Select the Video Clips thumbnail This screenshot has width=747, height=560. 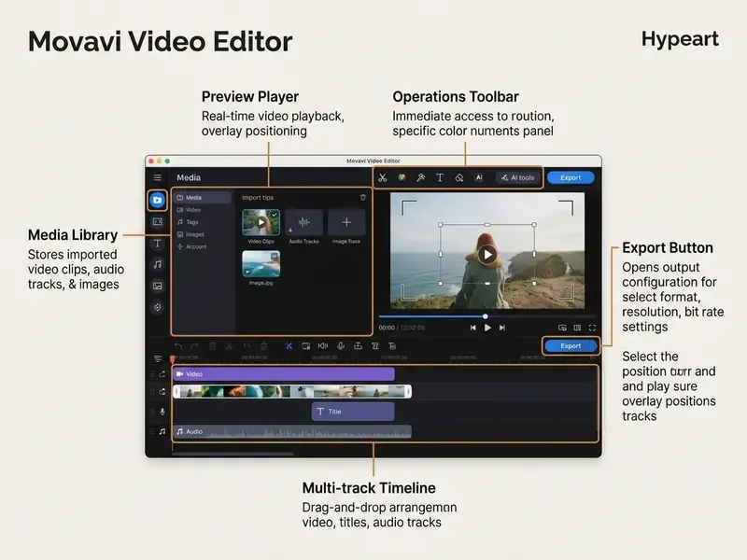(261, 222)
